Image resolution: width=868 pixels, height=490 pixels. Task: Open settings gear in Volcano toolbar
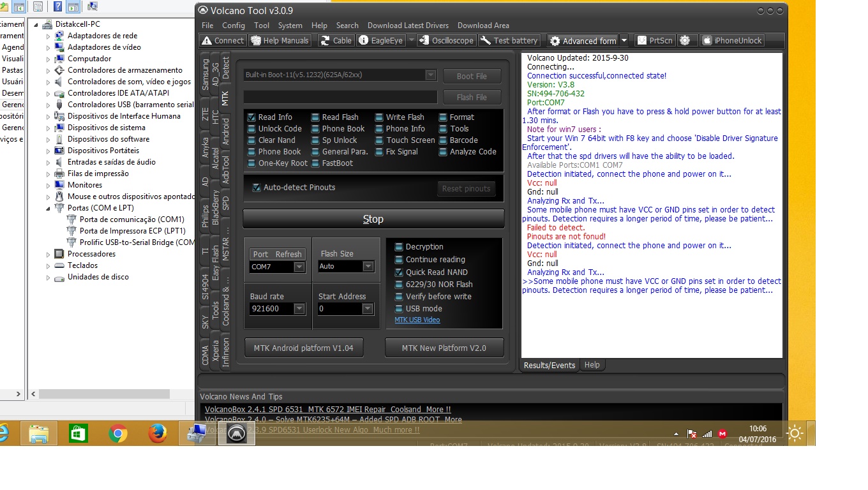pyautogui.click(x=685, y=40)
